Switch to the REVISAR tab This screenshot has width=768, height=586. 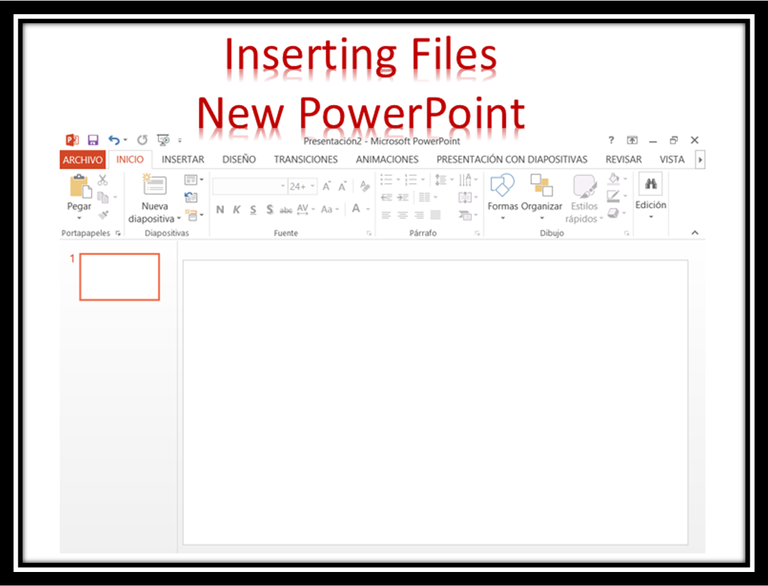point(624,160)
